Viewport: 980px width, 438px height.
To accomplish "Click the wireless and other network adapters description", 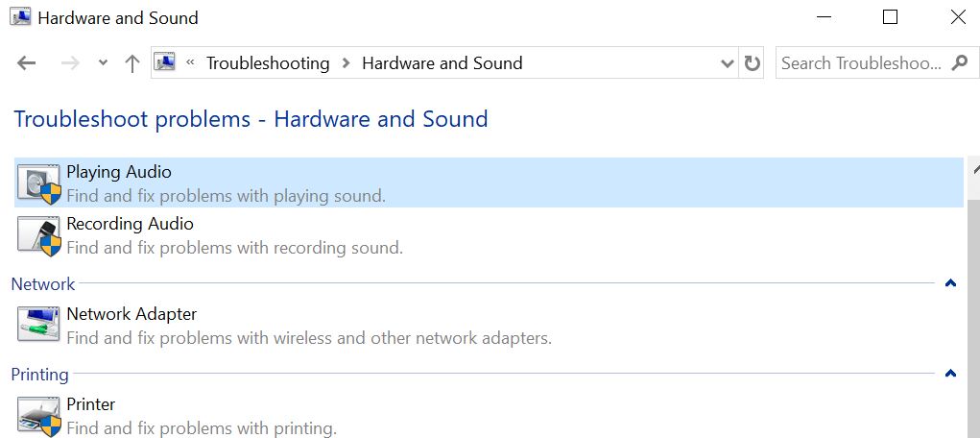I will (x=309, y=338).
